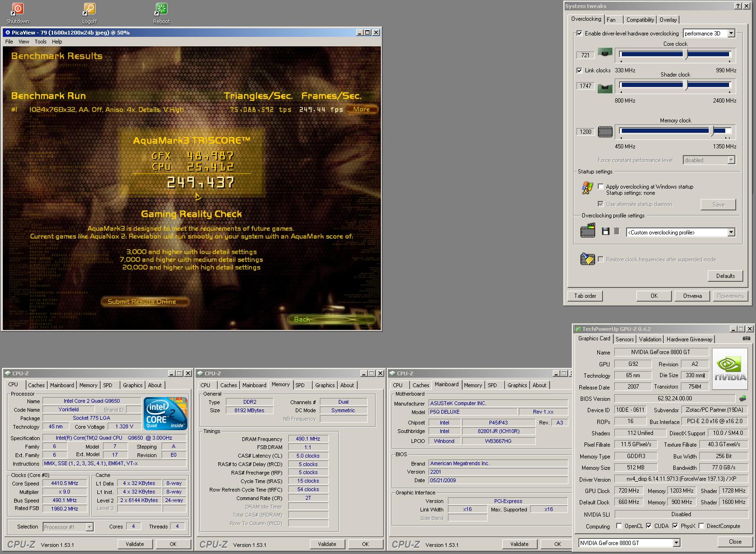Save the overclocking profile with floppy icon
Image resolution: width=756 pixels, height=554 pixels.
tap(606, 231)
